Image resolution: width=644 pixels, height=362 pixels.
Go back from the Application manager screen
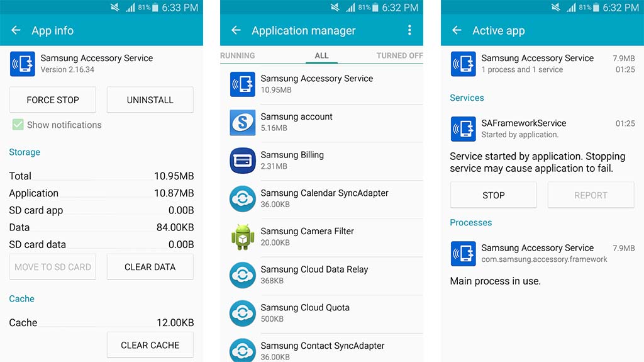[x=236, y=30]
